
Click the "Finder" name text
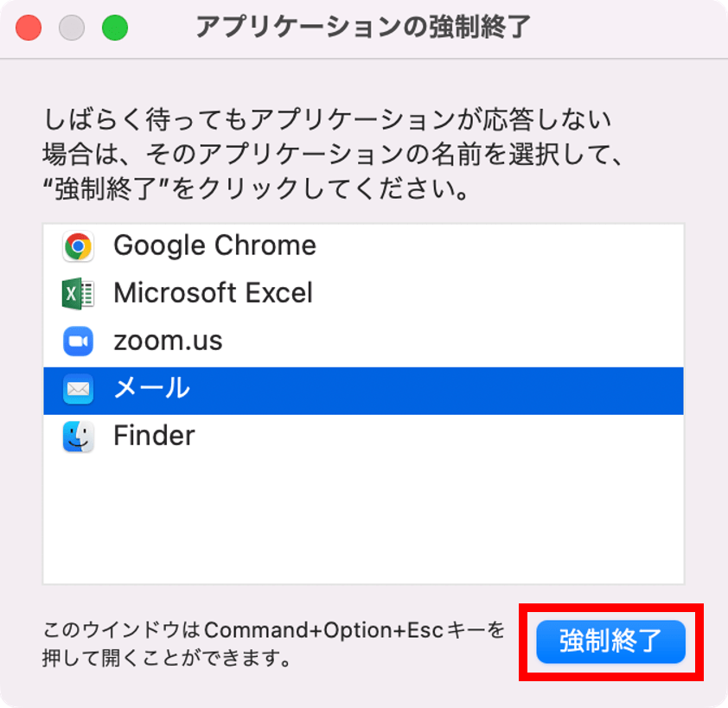[154, 436]
